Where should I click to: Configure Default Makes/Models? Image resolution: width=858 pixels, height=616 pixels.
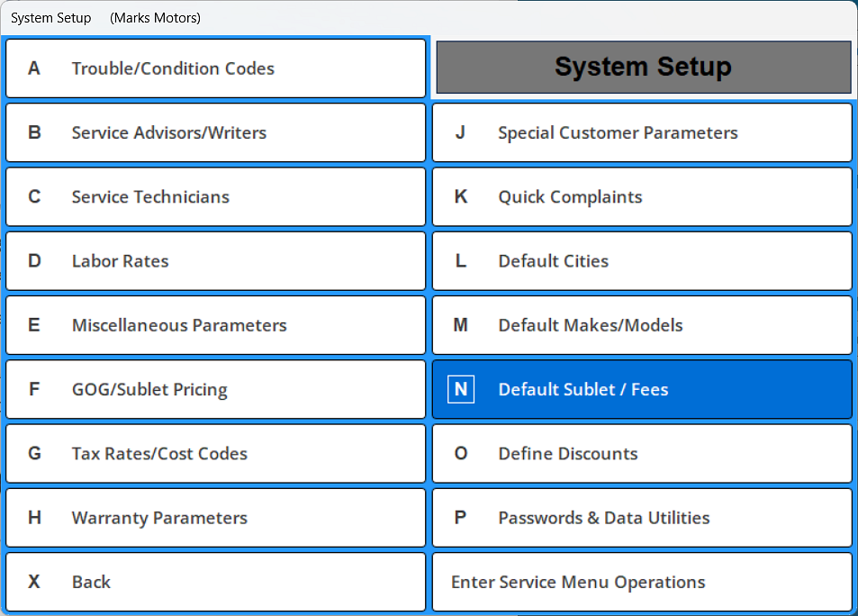pos(641,325)
